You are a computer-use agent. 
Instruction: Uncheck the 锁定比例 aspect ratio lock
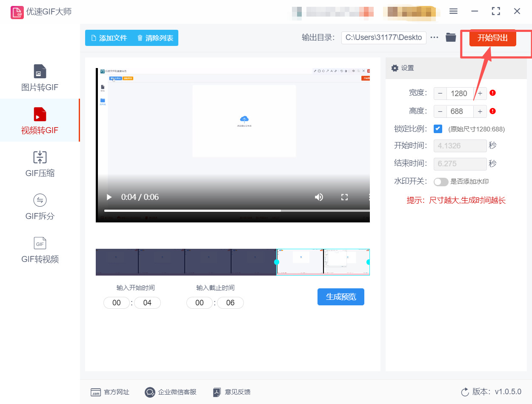tap(438, 128)
